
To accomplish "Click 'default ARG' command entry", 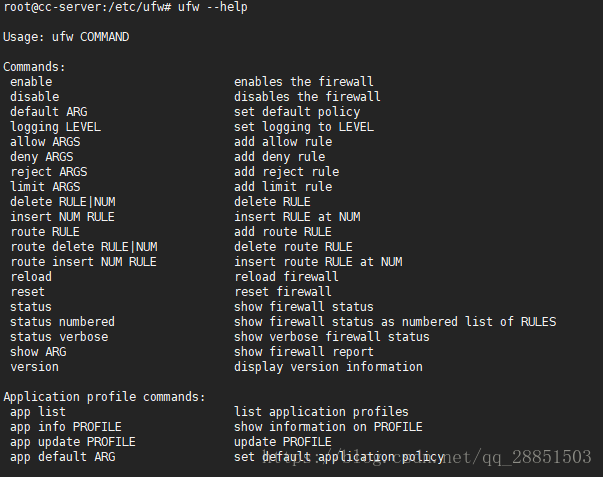I will pos(49,112).
